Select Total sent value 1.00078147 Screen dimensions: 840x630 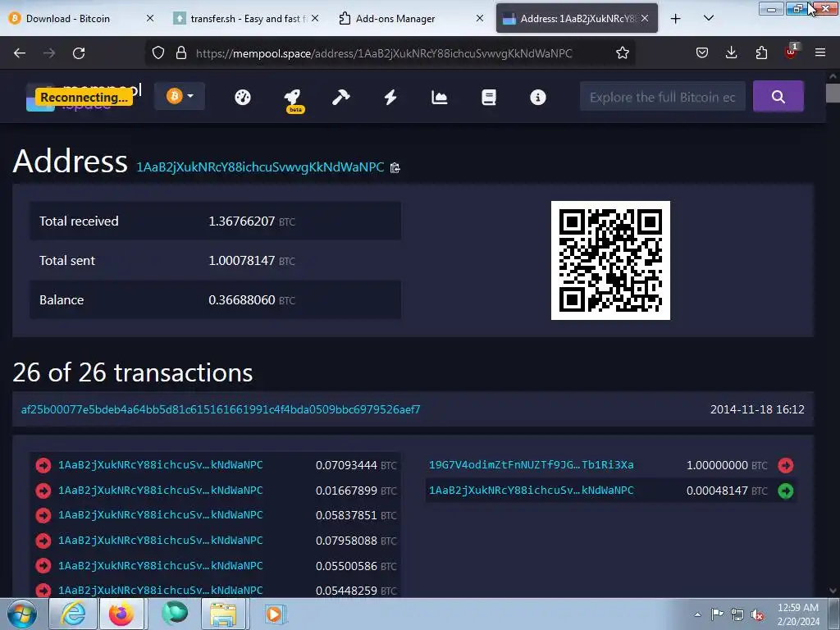pos(242,260)
